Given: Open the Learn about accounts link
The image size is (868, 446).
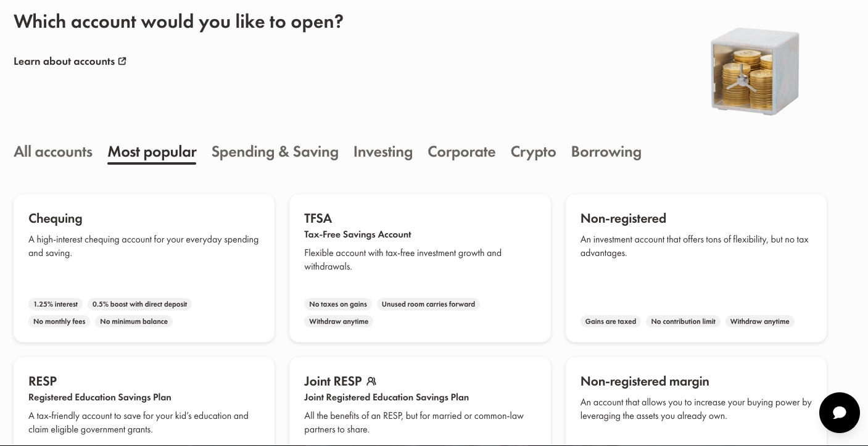Looking at the screenshot, I should pos(64,60).
